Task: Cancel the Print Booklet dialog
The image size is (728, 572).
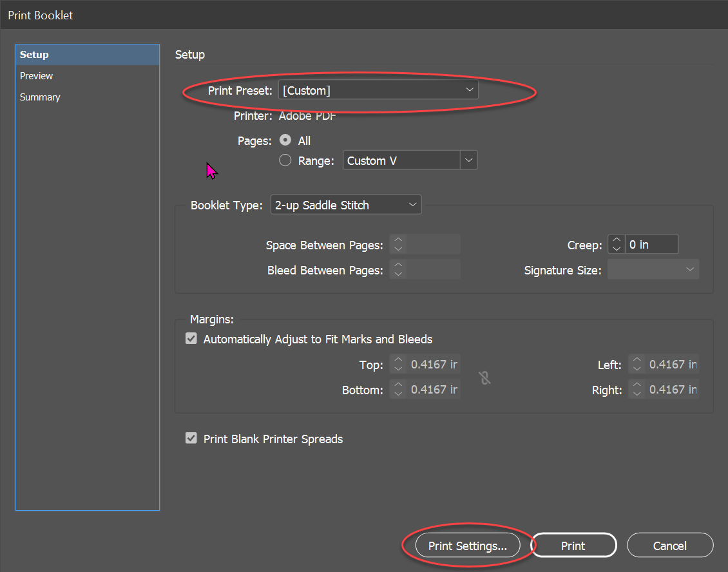Action: click(670, 545)
